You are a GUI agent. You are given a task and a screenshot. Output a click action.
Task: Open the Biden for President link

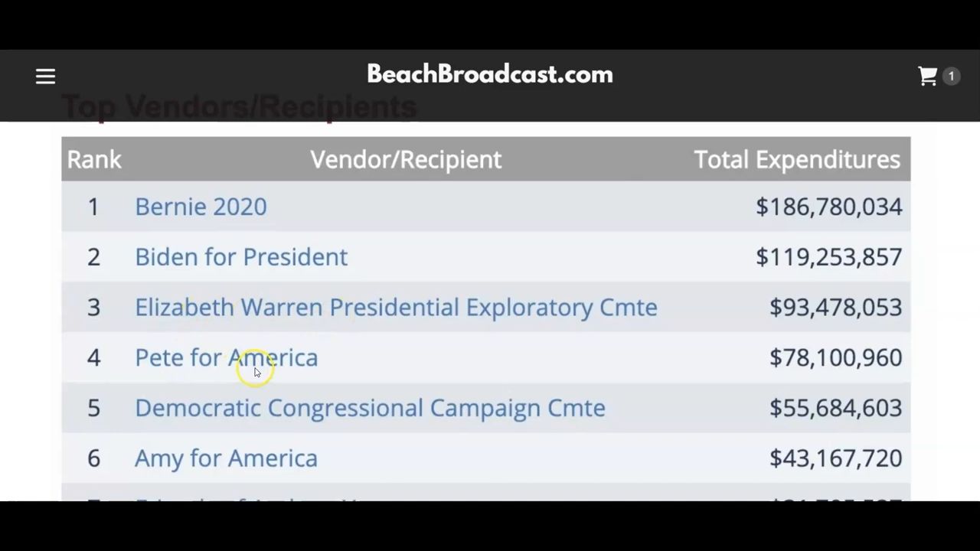(241, 257)
